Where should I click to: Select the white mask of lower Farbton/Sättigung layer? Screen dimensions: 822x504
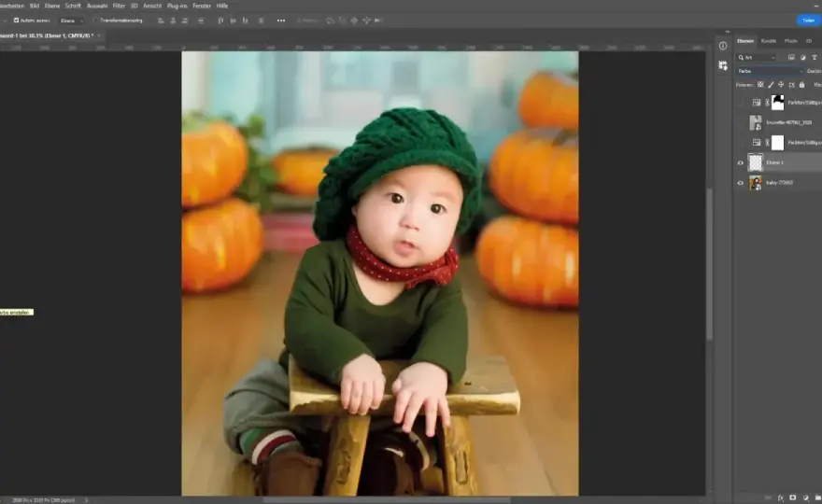point(778,143)
